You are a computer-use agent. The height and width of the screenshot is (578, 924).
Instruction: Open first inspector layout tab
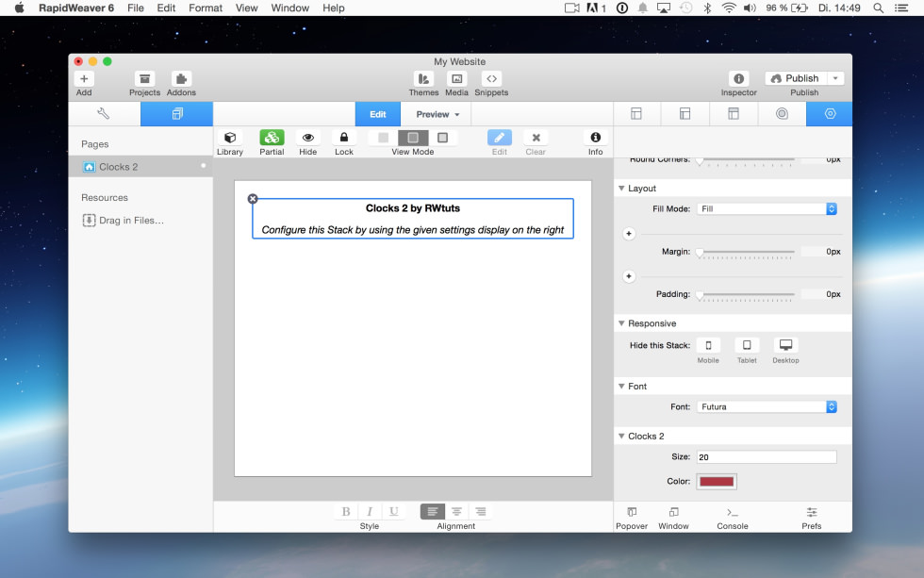pos(636,114)
